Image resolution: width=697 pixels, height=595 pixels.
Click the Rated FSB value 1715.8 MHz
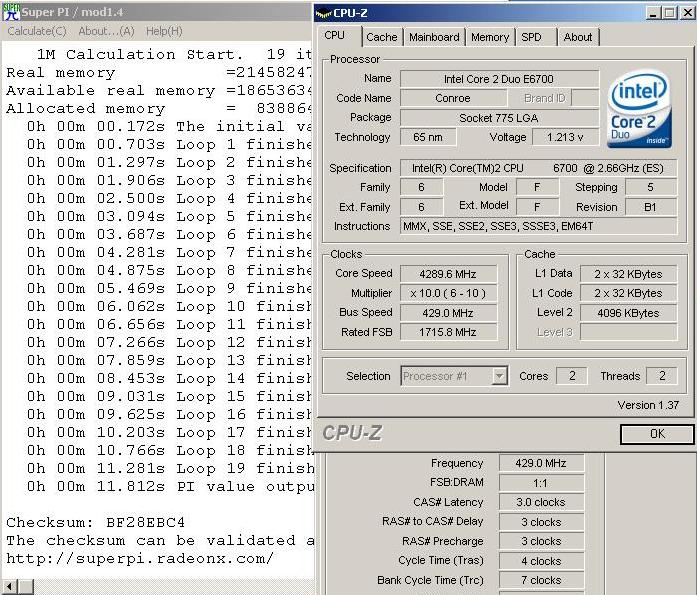(448, 332)
